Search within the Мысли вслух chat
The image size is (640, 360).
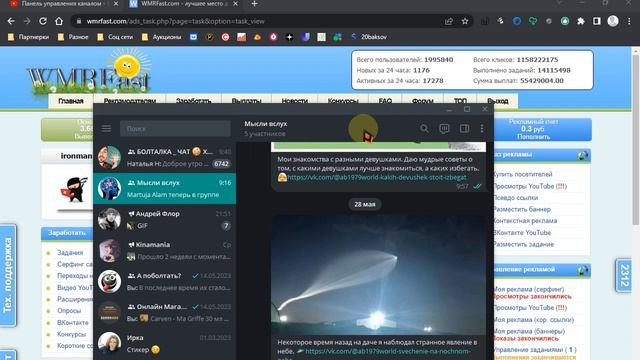[x=424, y=129]
